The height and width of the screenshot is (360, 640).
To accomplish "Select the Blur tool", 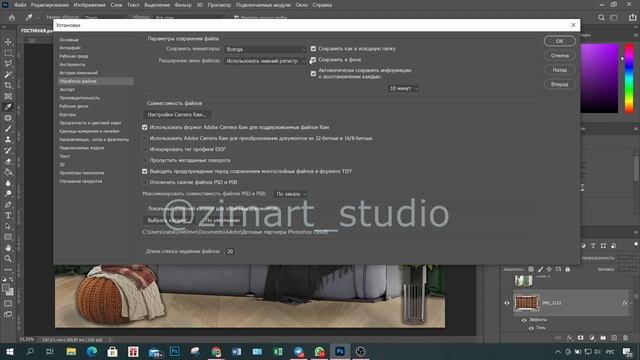I will pos(8,183).
